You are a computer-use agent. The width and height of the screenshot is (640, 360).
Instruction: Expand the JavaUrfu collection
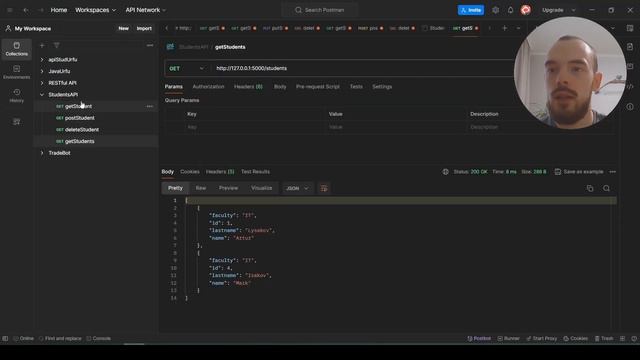pos(42,71)
